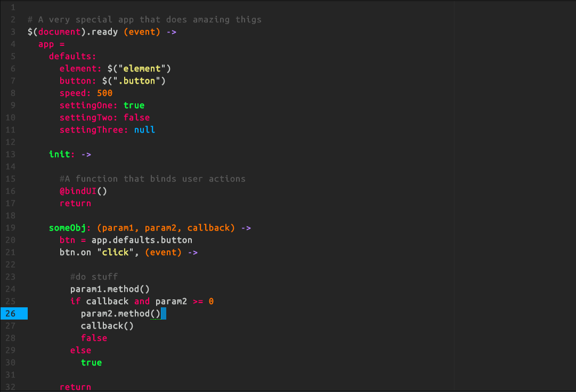Screen dimensions: 576x392
Task: Click the return keyword on line 17
Action: click(x=75, y=203)
